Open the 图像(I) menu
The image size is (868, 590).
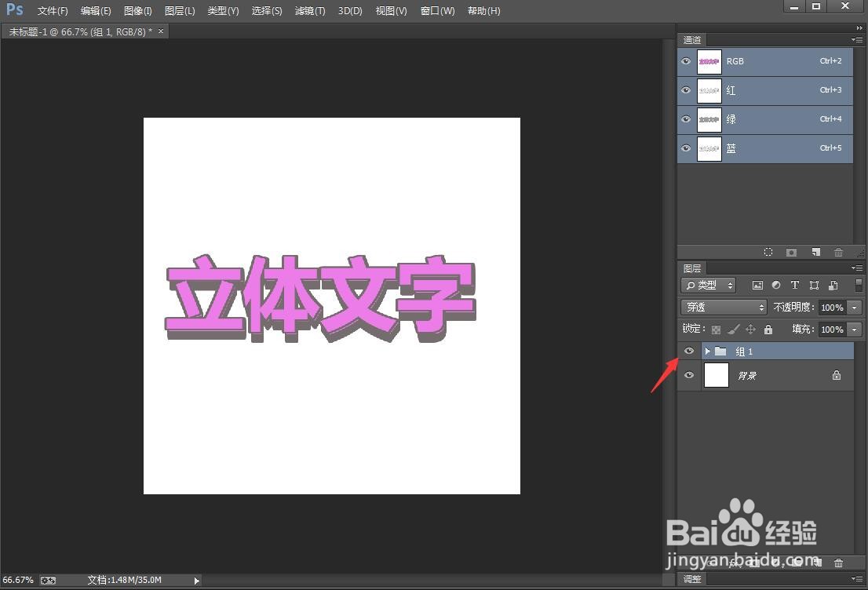(138, 11)
